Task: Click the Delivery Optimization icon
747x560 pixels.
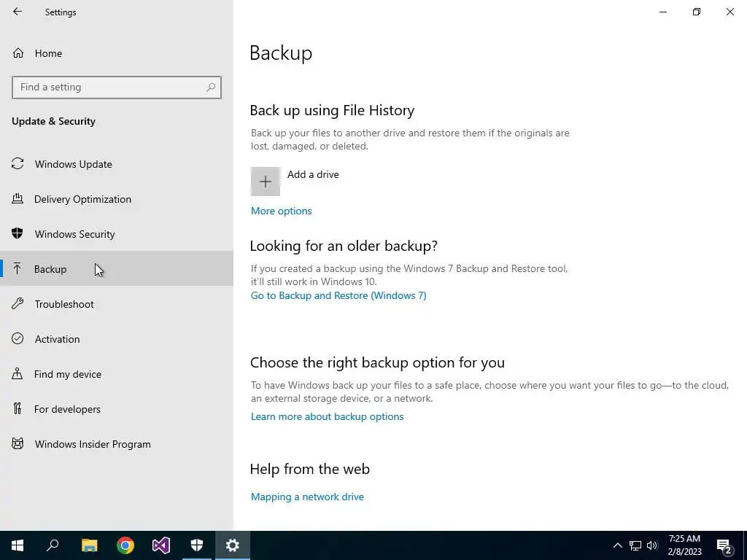Action: pyautogui.click(x=18, y=198)
